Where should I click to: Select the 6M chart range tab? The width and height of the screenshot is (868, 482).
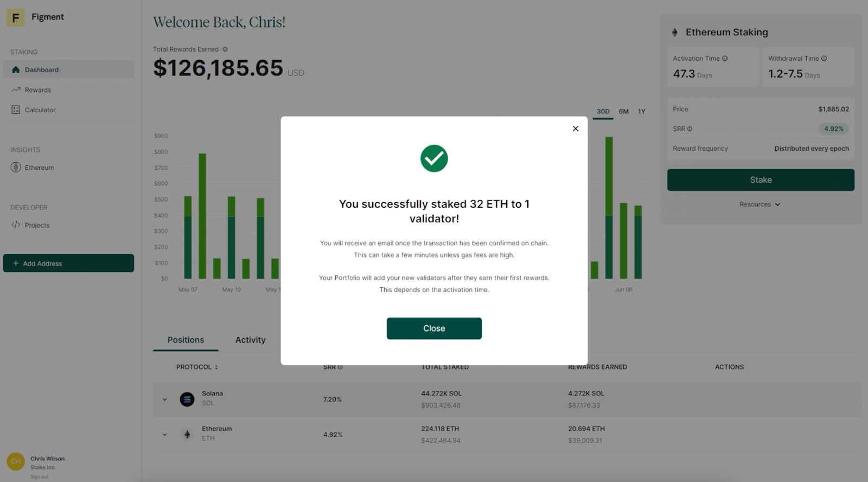point(624,111)
